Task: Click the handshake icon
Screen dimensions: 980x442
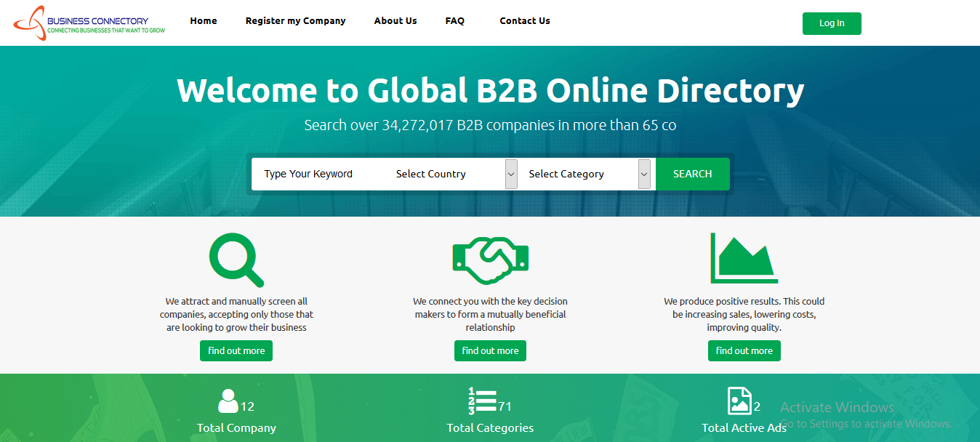Action: click(x=490, y=260)
